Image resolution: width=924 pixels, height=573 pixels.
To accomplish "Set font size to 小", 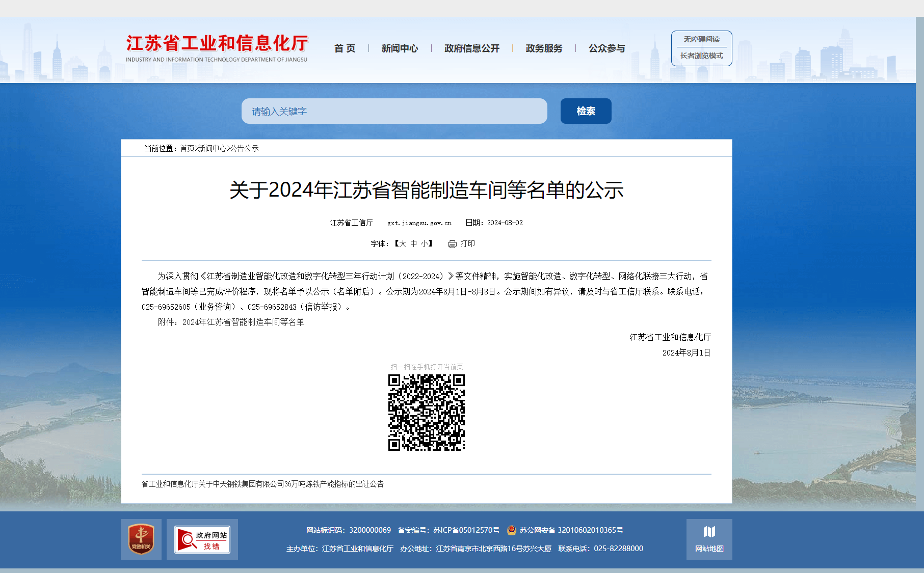I will coord(424,243).
